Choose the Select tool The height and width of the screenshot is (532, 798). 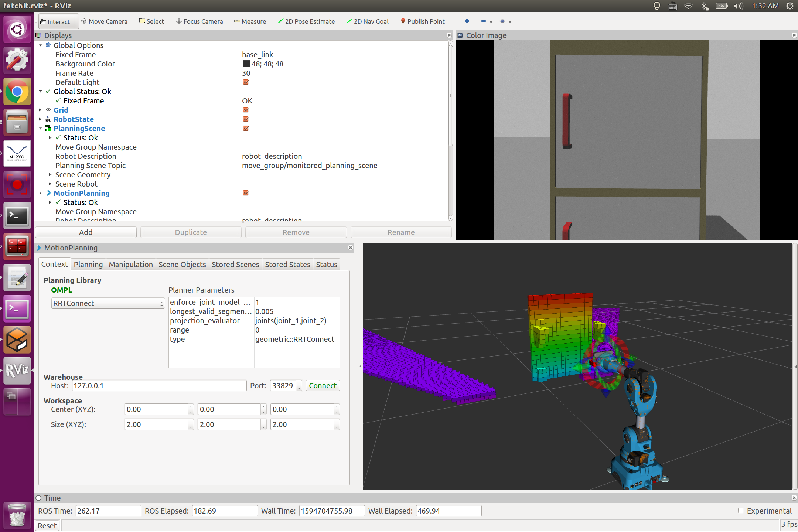pos(151,21)
